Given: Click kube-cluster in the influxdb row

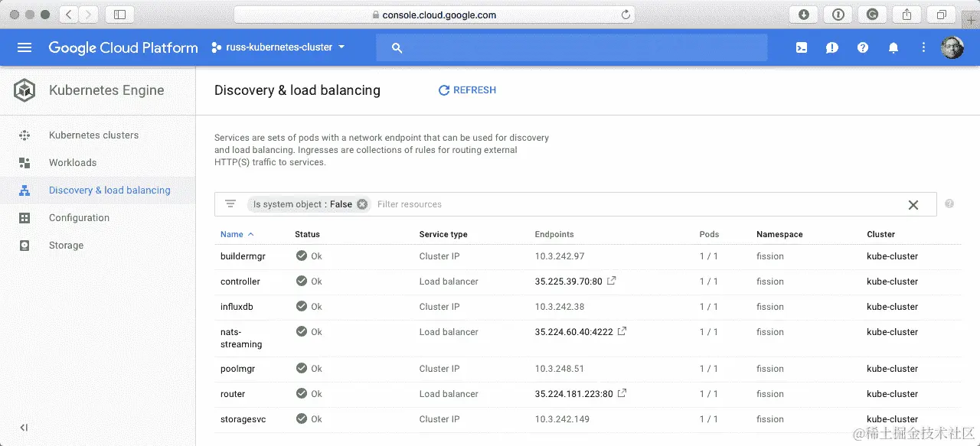Looking at the screenshot, I should [893, 307].
